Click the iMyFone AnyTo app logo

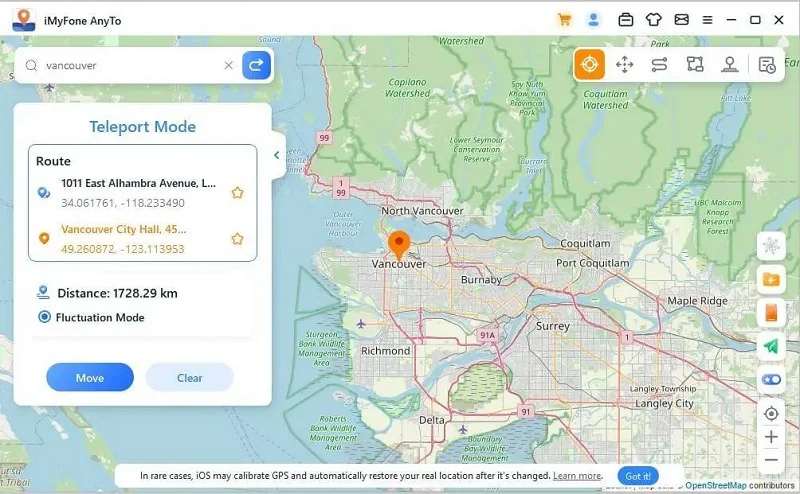(x=24, y=20)
